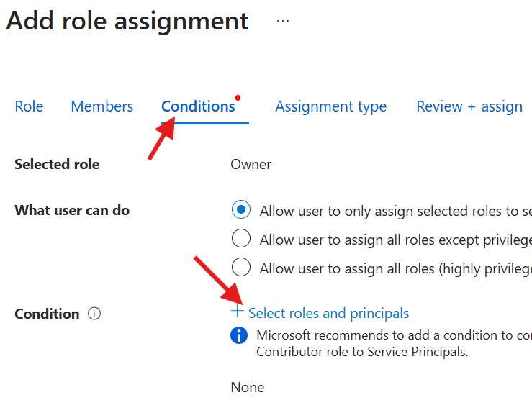This screenshot has height=400, width=532.
Task: Pick 'assign all roles (highly privileged)' radio option
Action: tap(241, 268)
